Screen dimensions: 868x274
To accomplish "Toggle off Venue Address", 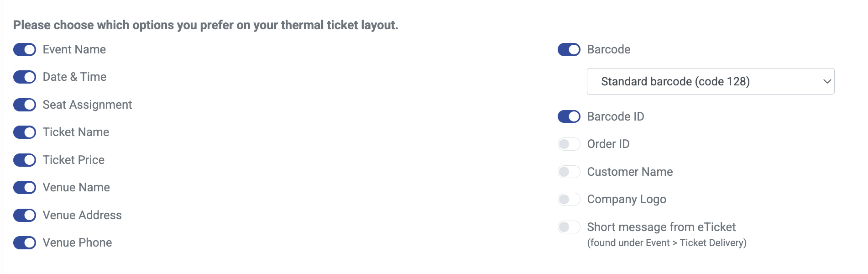I will click(x=25, y=216).
